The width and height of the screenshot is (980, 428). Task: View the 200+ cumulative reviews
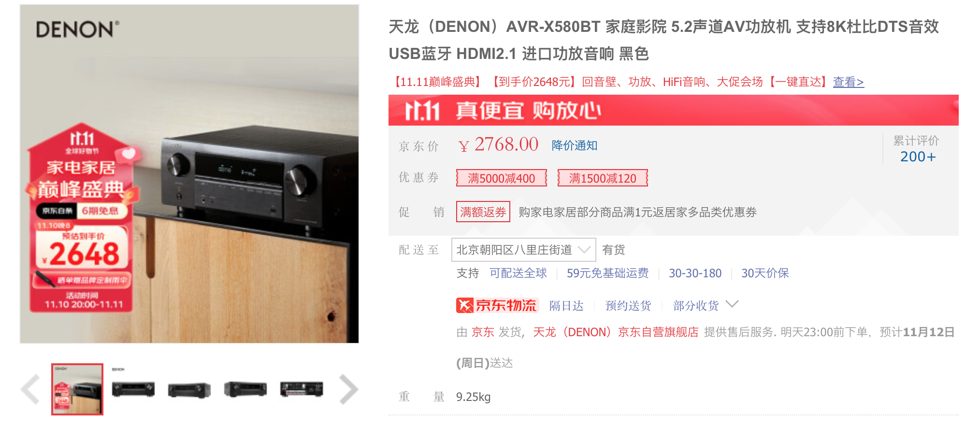(918, 157)
